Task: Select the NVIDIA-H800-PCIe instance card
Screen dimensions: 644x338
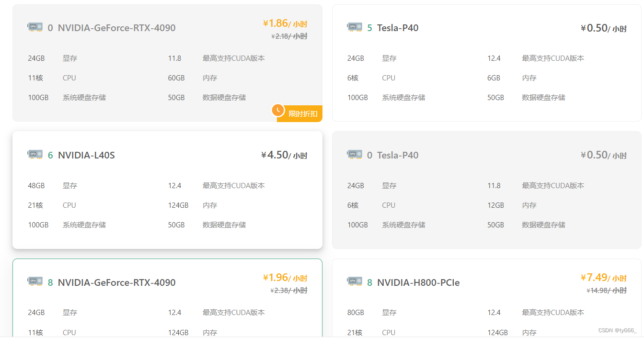Action: pos(486,298)
